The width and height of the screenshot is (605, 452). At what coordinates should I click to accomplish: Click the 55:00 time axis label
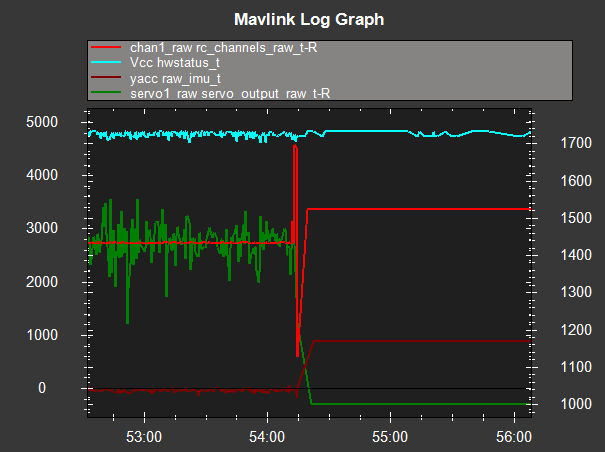point(390,437)
